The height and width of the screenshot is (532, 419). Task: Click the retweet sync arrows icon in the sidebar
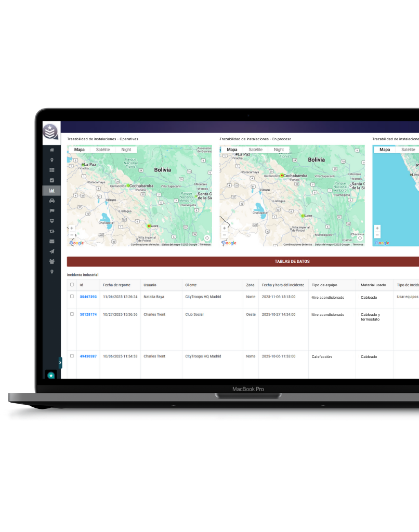(52, 231)
